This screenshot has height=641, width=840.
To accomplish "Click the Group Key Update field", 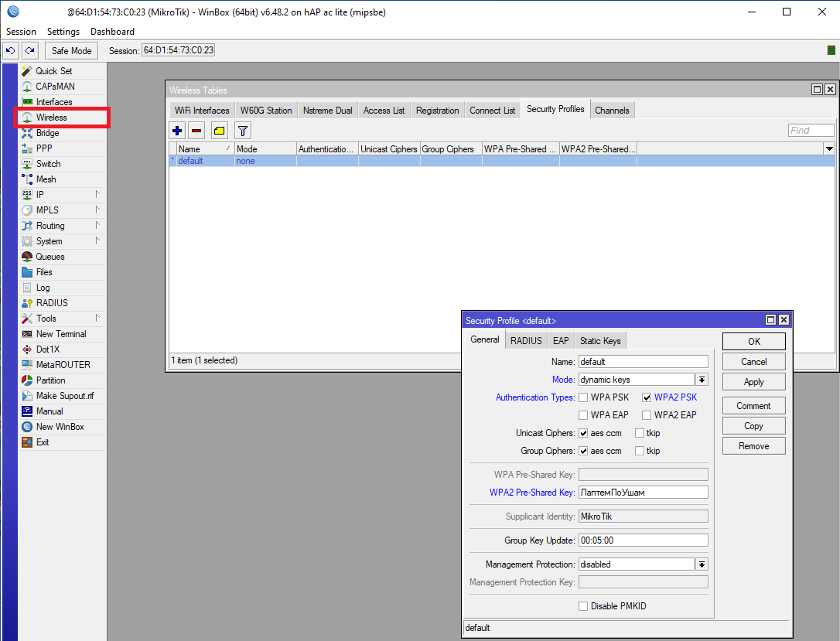I will (x=644, y=540).
